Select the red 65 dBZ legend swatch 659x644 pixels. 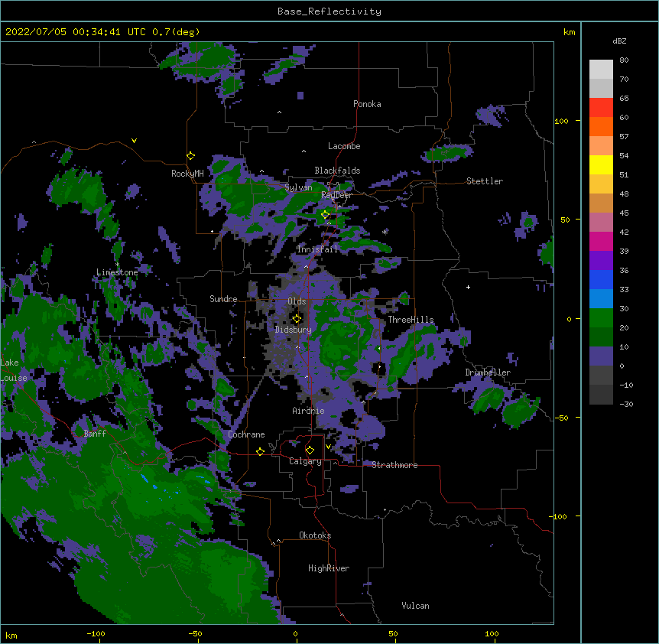click(601, 108)
